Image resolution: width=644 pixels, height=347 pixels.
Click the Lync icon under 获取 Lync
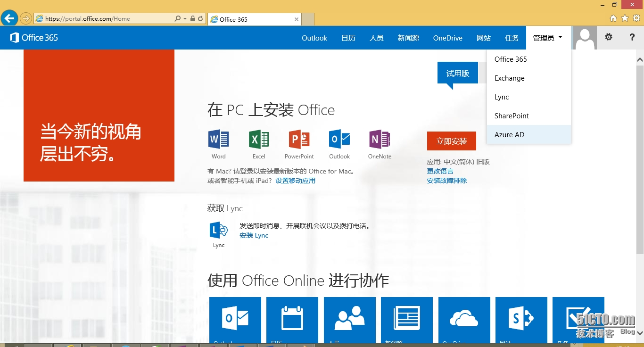[x=219, y=230]
